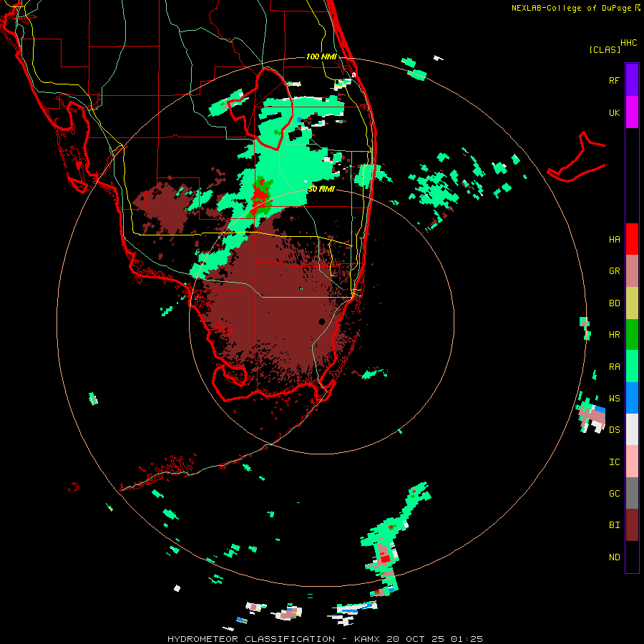Click the "KAMX" radar site identifier
Viewport: 644px width, 644px height.
(x=367, y=639)
